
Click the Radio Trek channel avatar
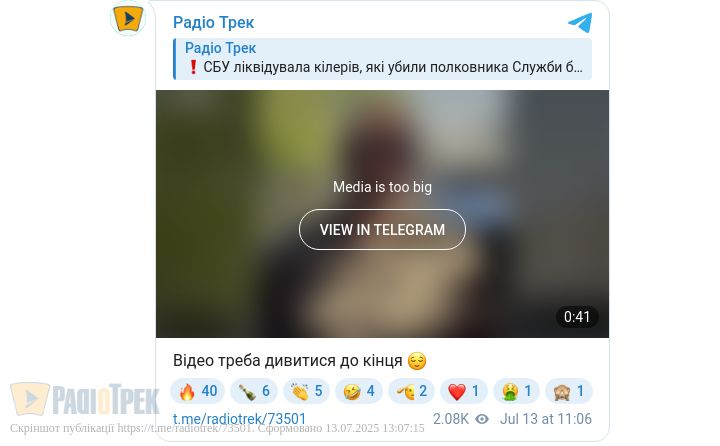point(128,18)
